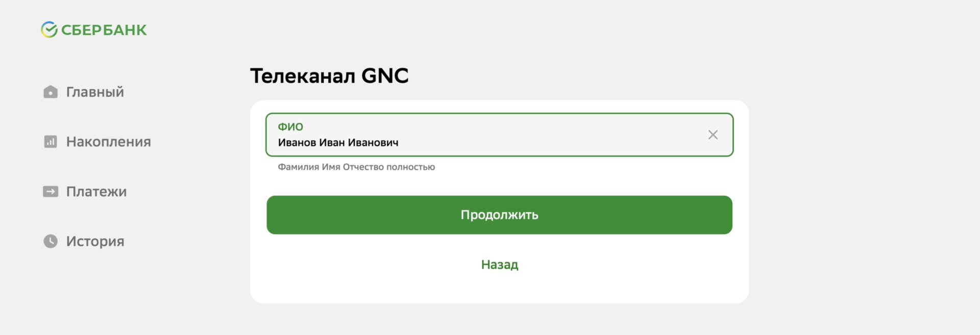This screenshot has width=980, height=335.
Task: Click the home icon beside Главный
Action: pos(51,92)
